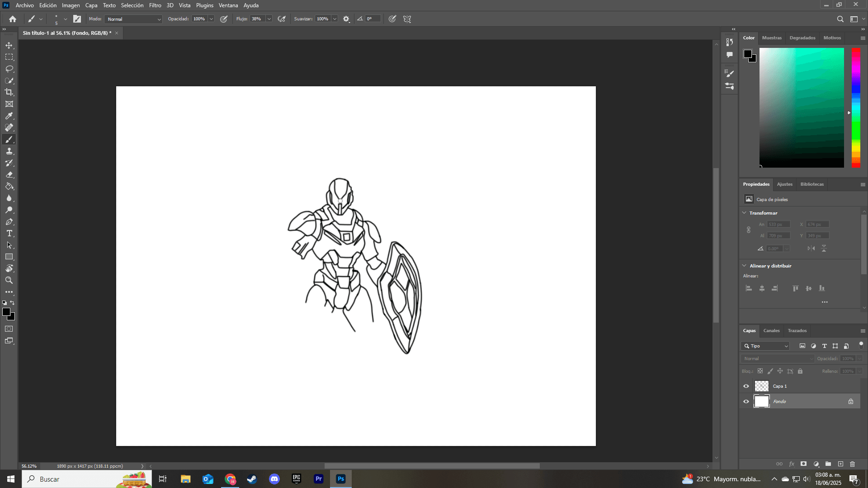The width and height of the screenshot is (868, 488).
Task: Open the Filtro menu
Action: (x=155, y=5)
